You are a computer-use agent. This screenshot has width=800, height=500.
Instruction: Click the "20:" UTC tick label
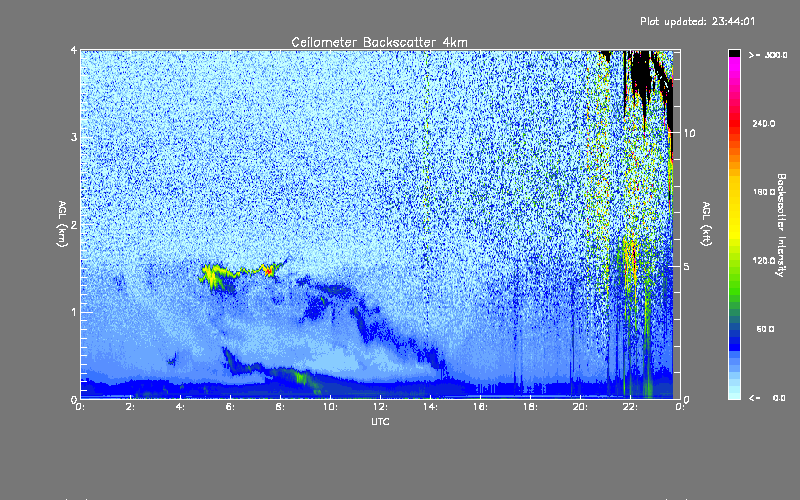(x=580, y=407)
